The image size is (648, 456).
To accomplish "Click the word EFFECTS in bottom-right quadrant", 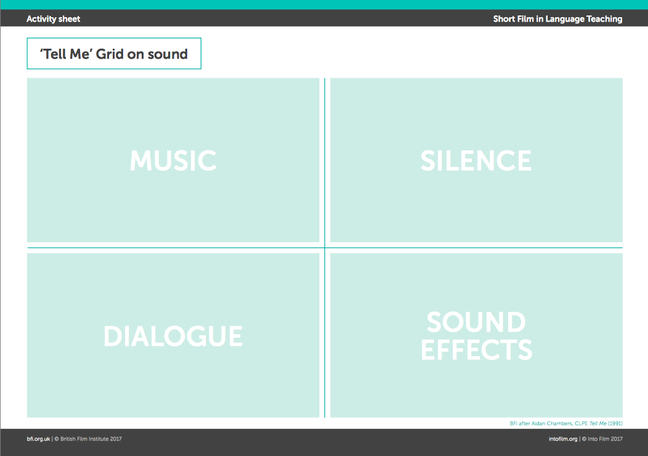I will (x=476, y=350).
